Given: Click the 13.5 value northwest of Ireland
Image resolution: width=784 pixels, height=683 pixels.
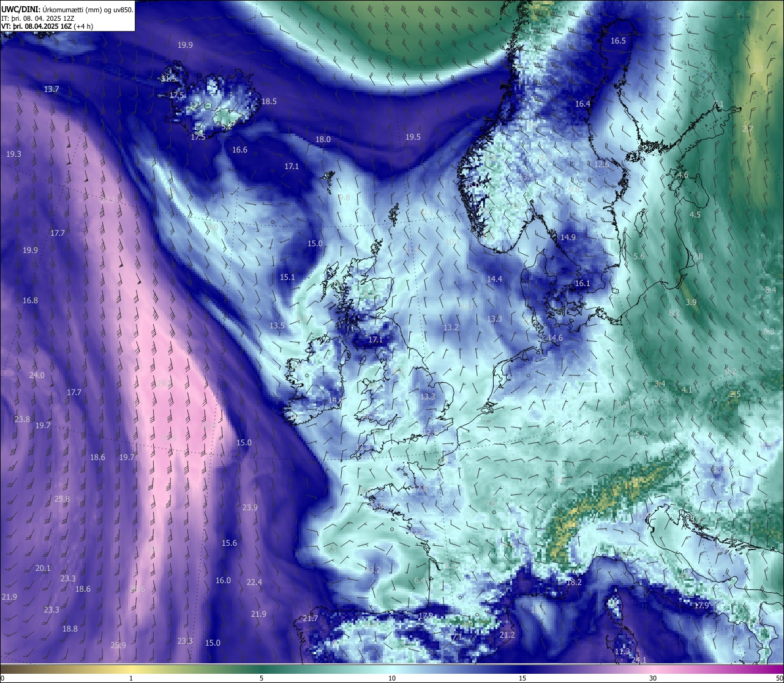Looking at the screenshot, I should coord(277,325).
